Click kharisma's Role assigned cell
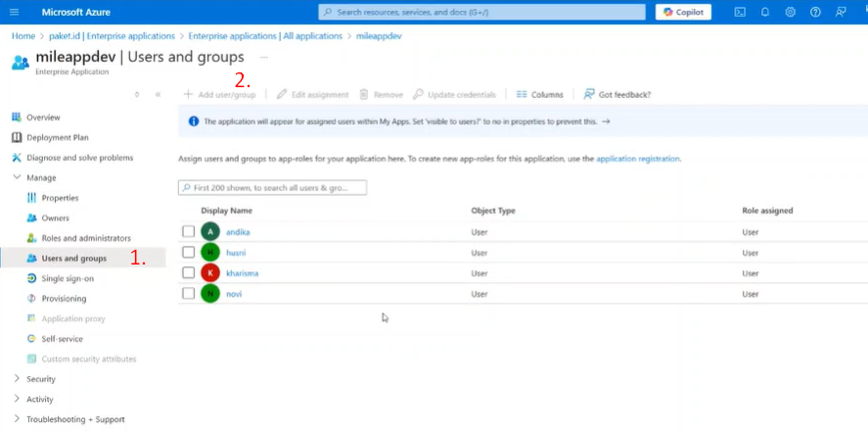 click(751, 273)
